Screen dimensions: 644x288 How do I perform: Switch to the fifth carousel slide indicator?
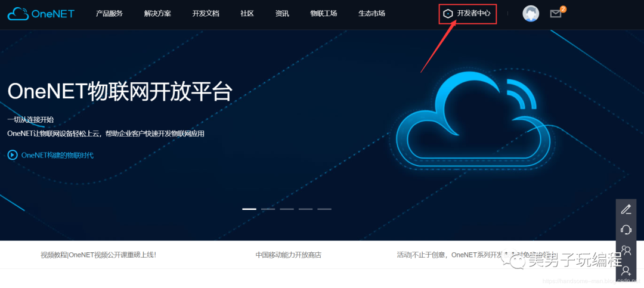click(324, 209)
